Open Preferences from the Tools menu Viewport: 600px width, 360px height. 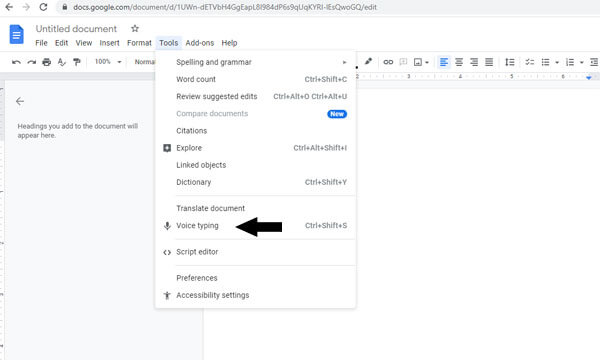[x=256, y=278]
